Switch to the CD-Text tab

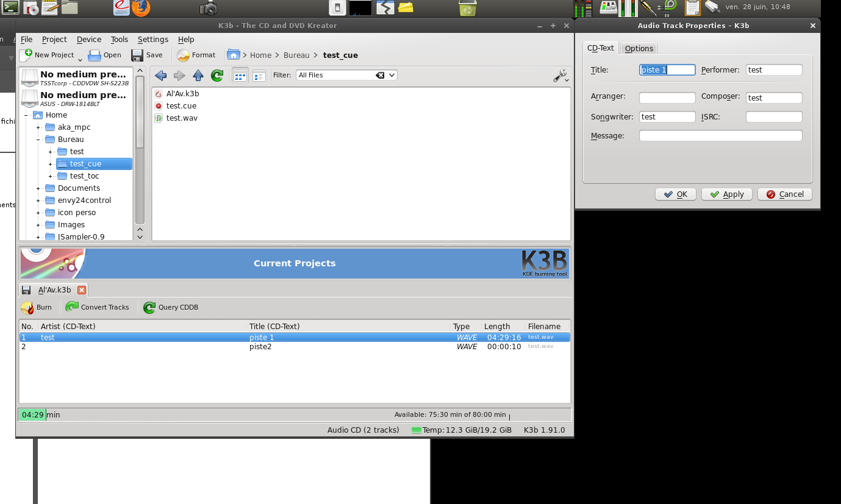click(601, 48)
